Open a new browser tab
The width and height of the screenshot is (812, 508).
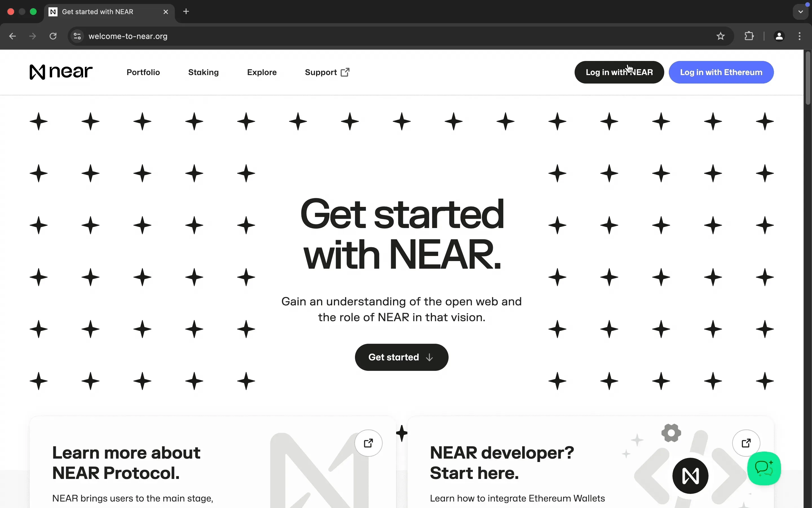click(186, 12)
